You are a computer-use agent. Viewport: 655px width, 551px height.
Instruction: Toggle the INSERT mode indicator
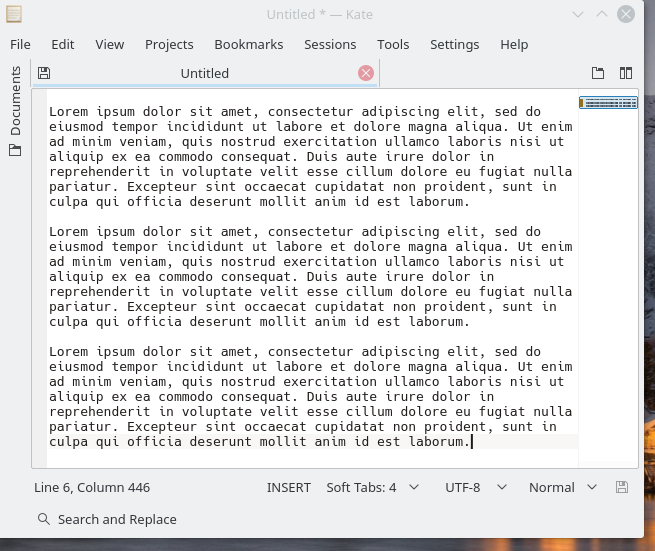[289, 488]
